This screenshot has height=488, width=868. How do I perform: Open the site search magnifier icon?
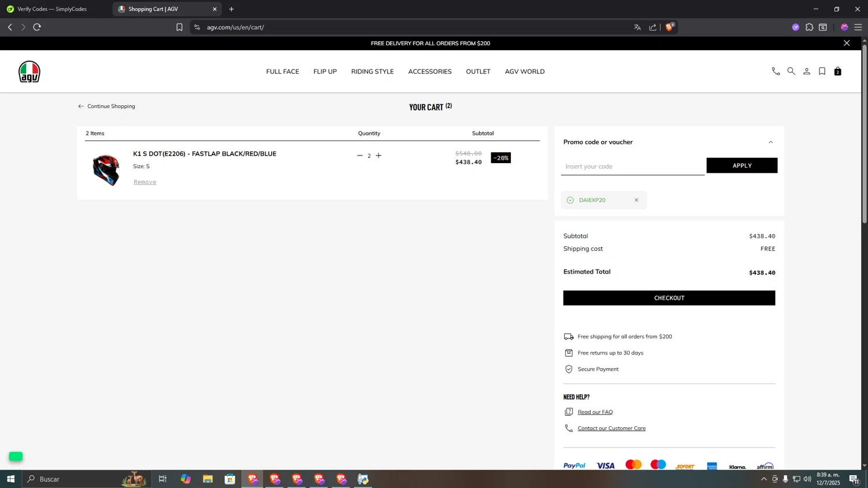(791, 72)
